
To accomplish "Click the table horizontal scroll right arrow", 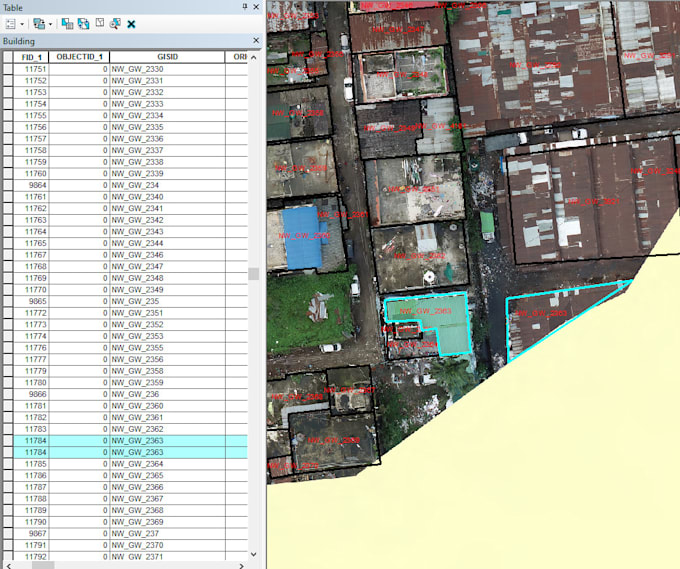I will point(242,565).
